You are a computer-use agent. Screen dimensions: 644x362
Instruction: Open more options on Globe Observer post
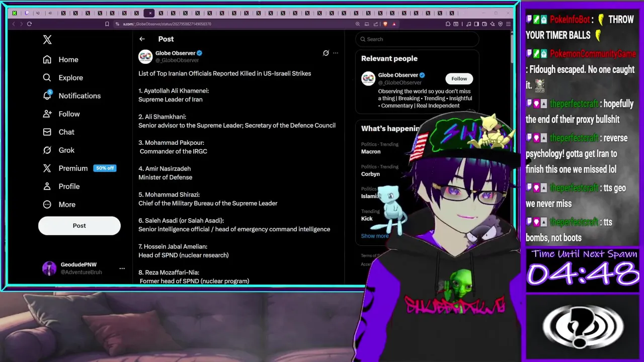[336, 53]
